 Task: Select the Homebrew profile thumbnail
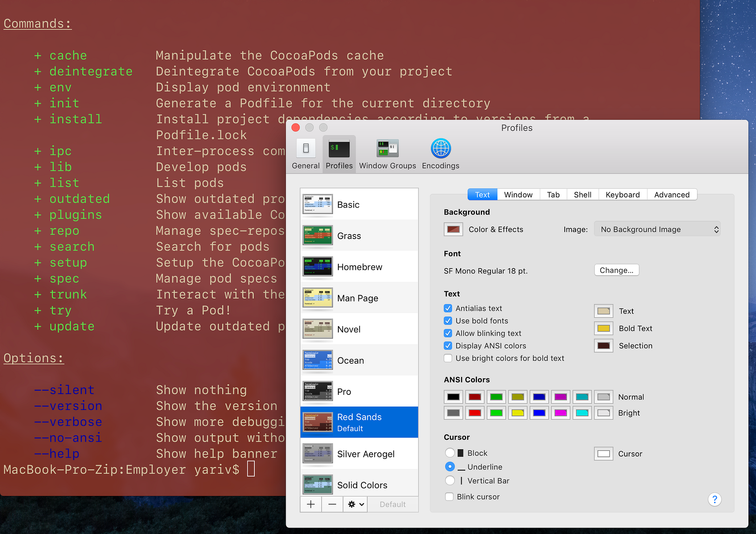tap(318, 267)
